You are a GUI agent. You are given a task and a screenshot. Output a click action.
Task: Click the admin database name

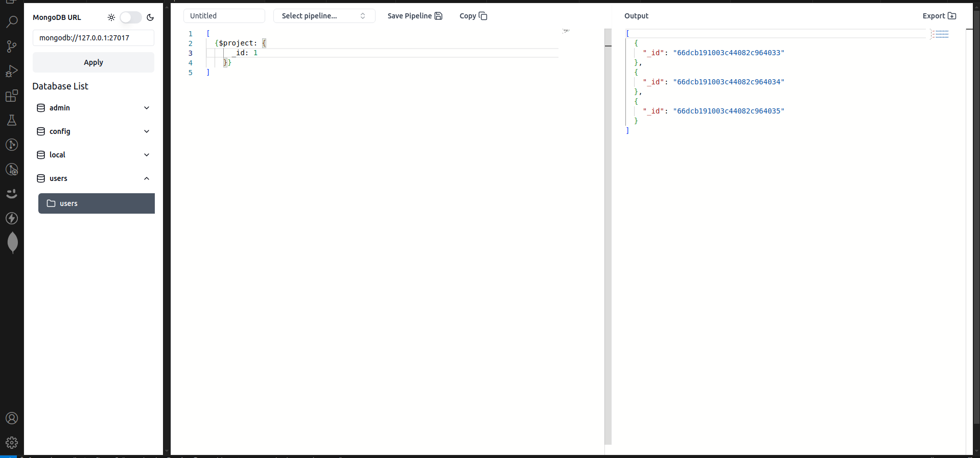click(x=60, y=108)
